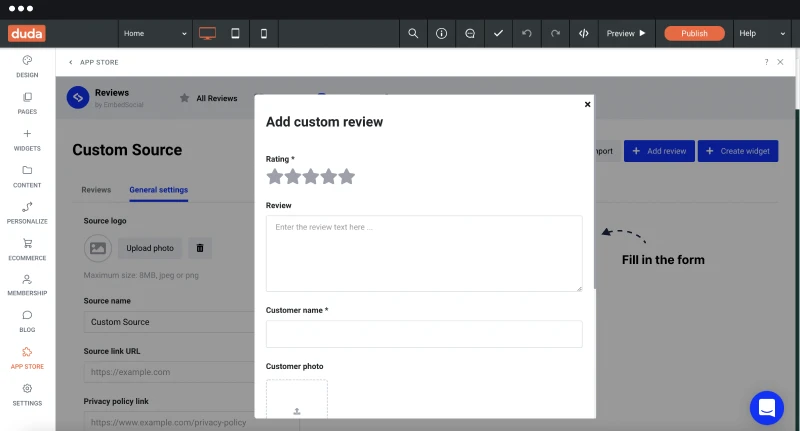Expand the Help dropdown menu
Image resolution: width=800 pixels, height=431 pixels.
(x=762, y=34)
